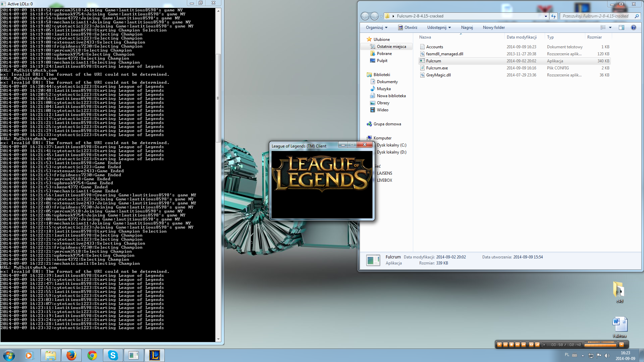Show hidden system tray icons
The height and width of the screenshot is (362, 644).
coord(583,356)
